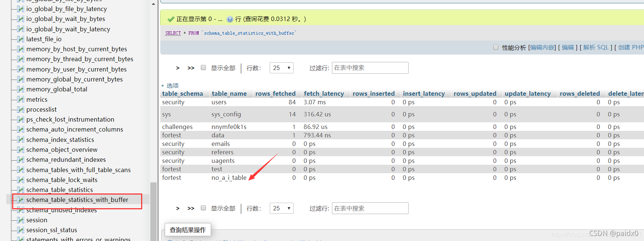Open the 查询结果操作 tab
The width and height of the screenshot is (644, 241).
click(x=188, y=230)
